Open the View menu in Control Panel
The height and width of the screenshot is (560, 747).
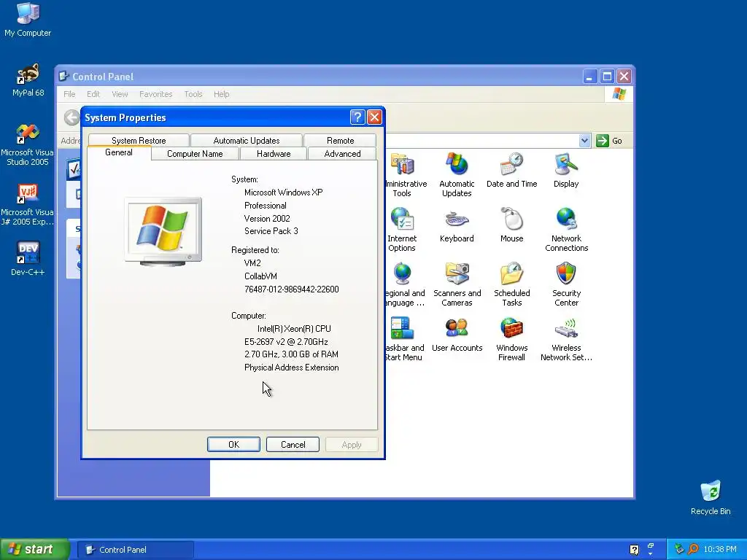coord(120,94)
